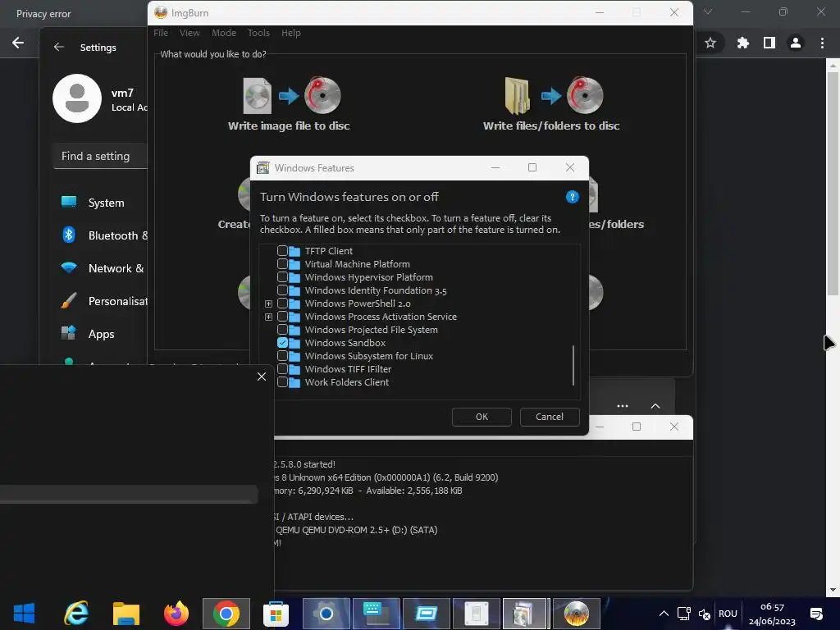Tick the Windows TIFF IFilter checkbox
Screen dimensions: 840x630
tap(282, 368)
